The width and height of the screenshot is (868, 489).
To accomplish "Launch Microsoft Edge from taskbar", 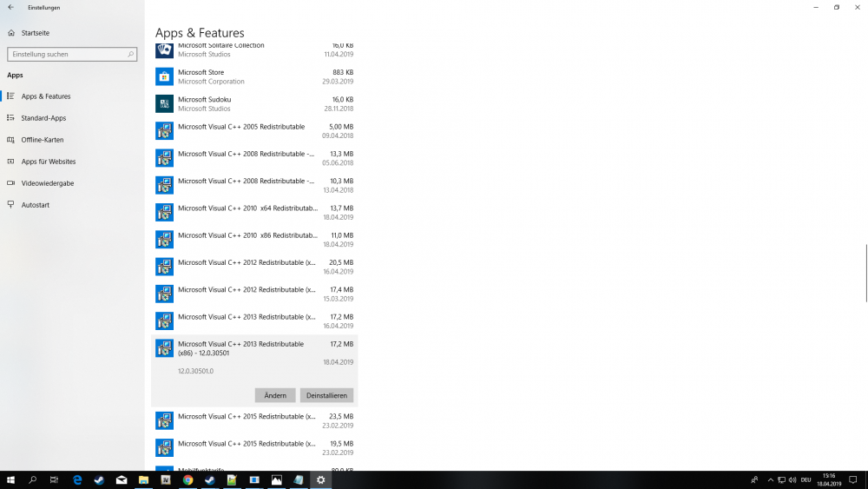I will coord(77,479).
